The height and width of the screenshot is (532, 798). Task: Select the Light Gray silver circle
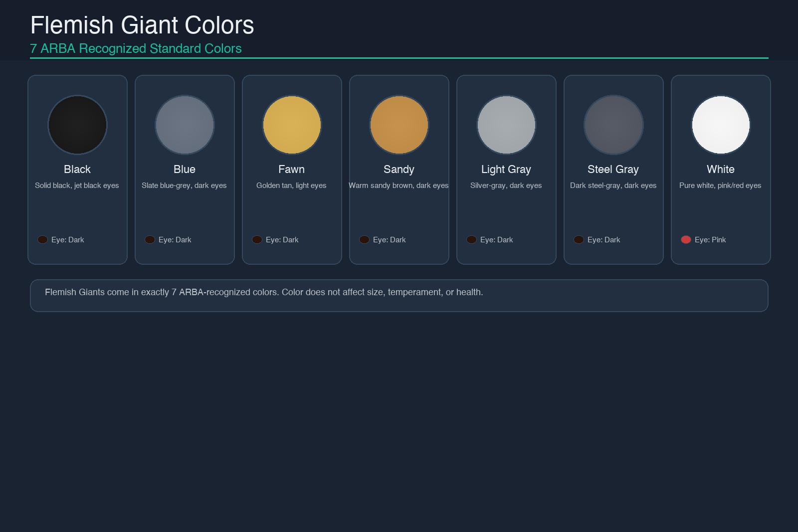click(x=506, y=125)
